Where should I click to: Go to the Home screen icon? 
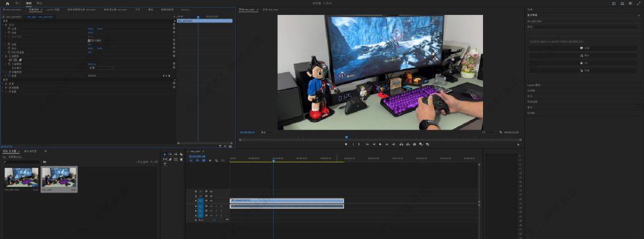(7, 3)
